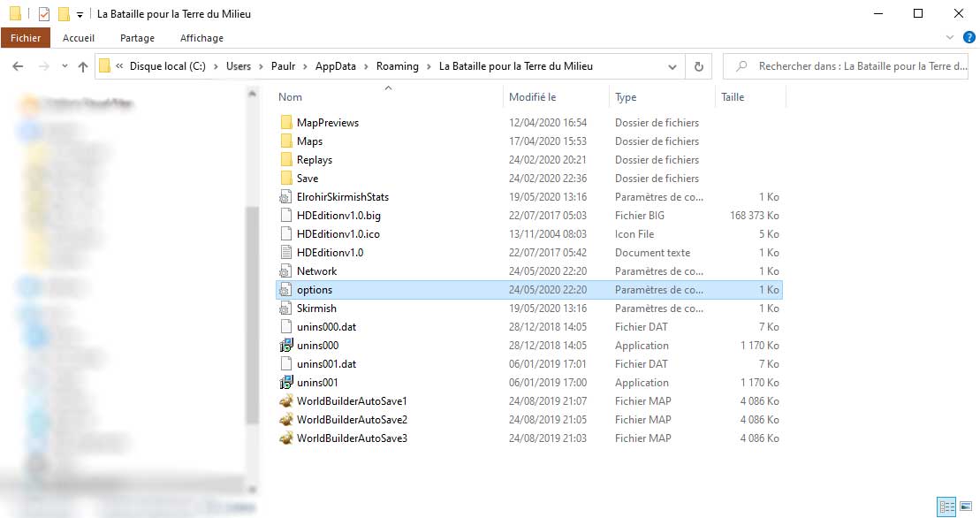980x518 pixels.
Task: Navigate to Paulr in the address bar
Action: 283,66
